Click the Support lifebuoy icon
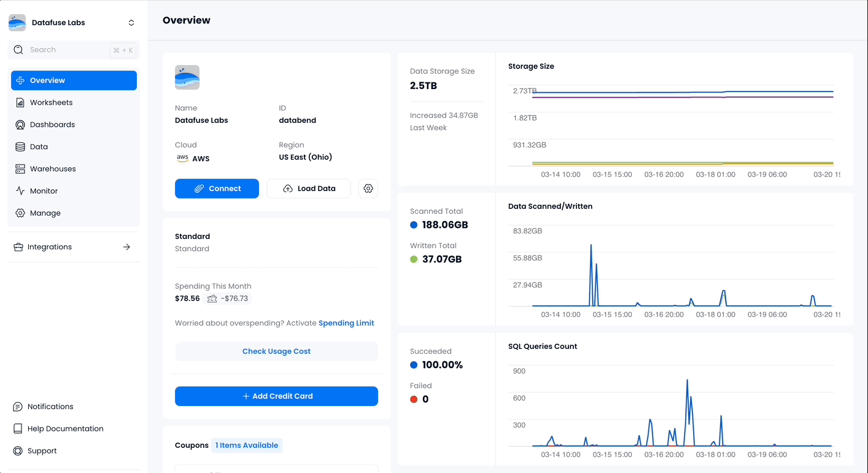 coord(18,451)
